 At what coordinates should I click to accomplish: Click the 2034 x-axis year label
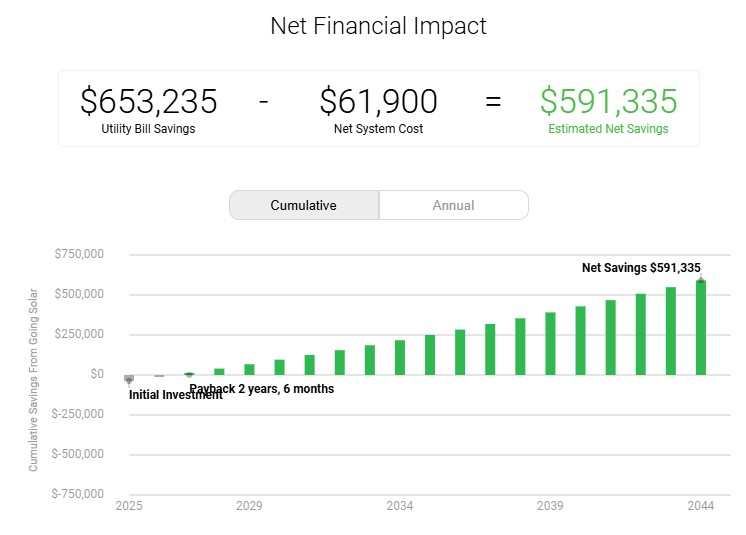point(400,506)
